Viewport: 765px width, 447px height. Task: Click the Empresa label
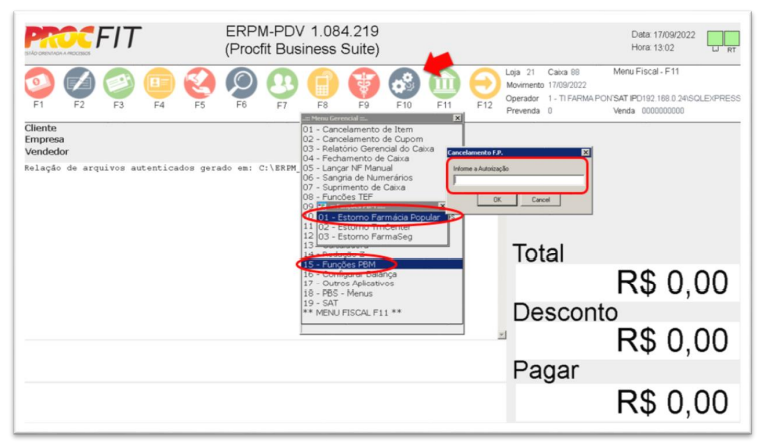coord(44,140)
